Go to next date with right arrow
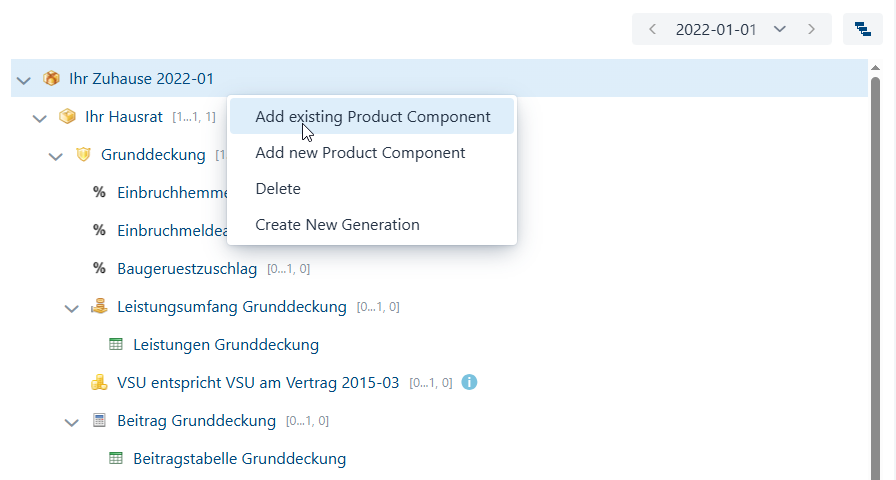896x480 pixels. (x=811, y=29)
